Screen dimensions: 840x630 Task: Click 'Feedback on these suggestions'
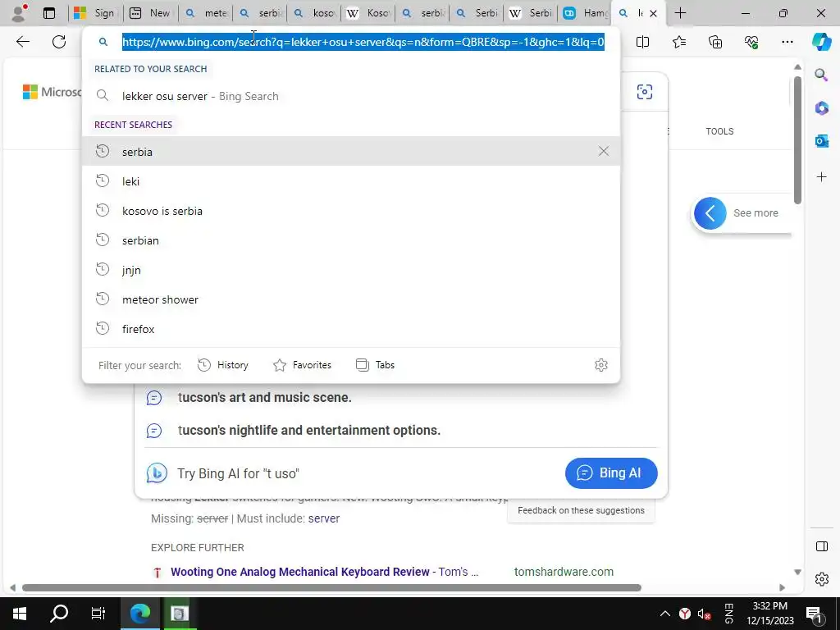pyautogui.click(x=582, y=510)
